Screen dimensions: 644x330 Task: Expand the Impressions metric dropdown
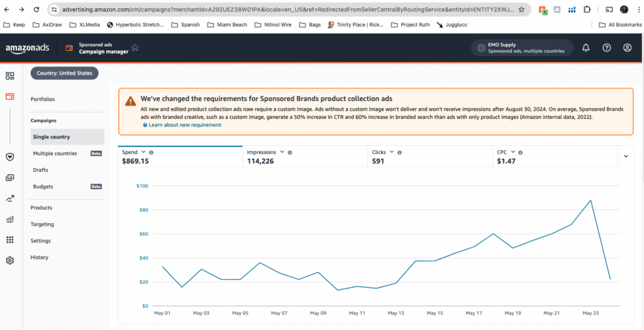[x=282, y=152]
